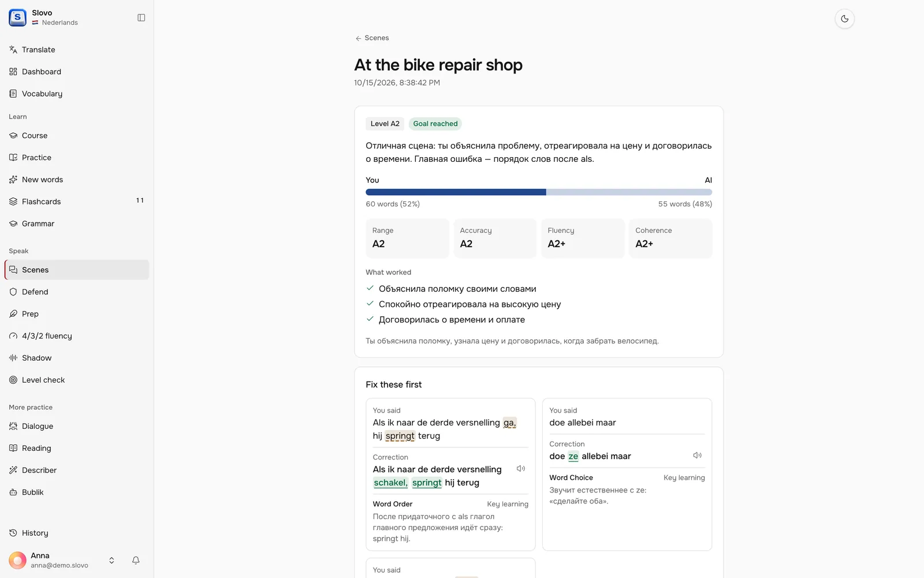This screenshot has height=578, width=924.
Task: Click the 'Word Order' label
Action: tap(393, 504)
